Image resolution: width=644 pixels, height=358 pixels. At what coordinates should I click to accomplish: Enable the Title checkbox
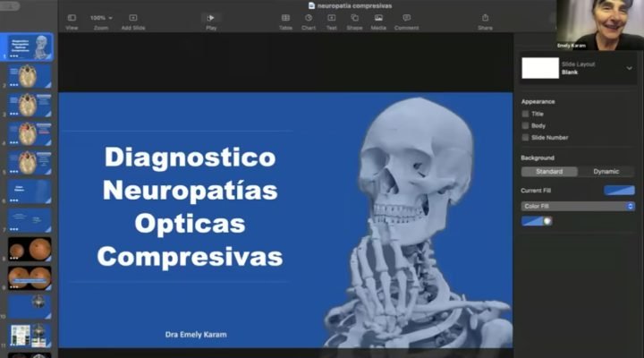point(526,114)
